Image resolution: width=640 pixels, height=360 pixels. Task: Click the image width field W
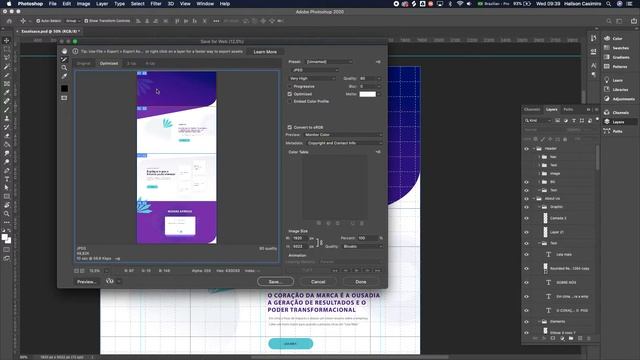pos(300,238)
